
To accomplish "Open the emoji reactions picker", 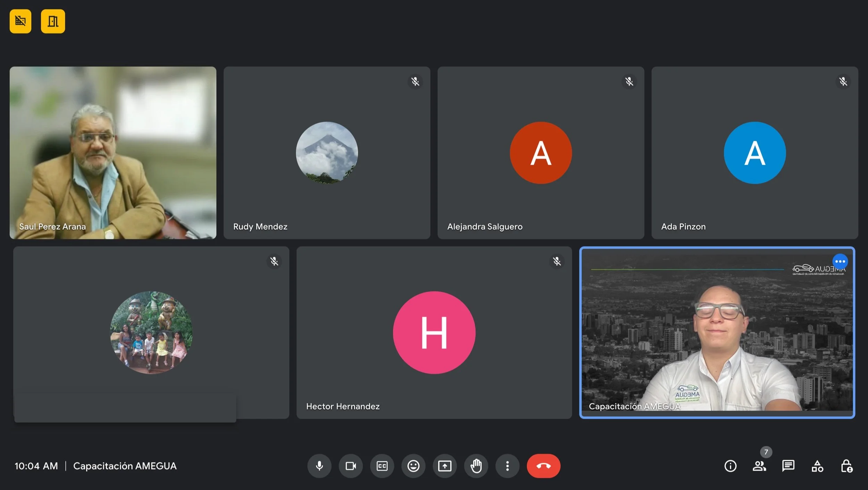I will pyautogui.click(x=413, y=466).
